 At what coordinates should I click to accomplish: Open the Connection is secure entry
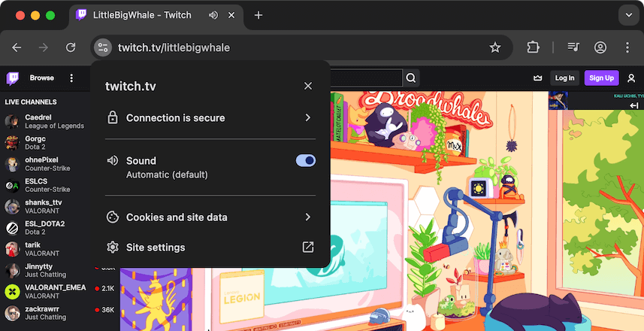click(x=210, y=117)
